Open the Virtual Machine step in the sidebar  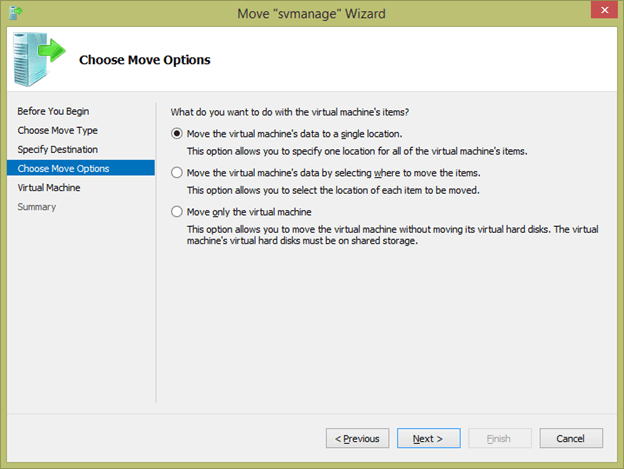tap(49, 187)
